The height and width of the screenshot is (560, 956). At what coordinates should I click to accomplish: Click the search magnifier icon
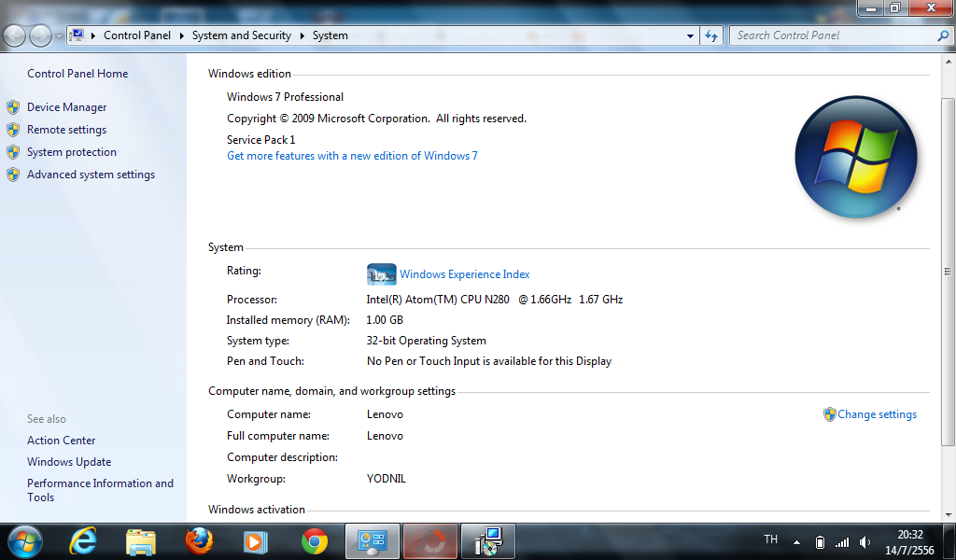943,36
